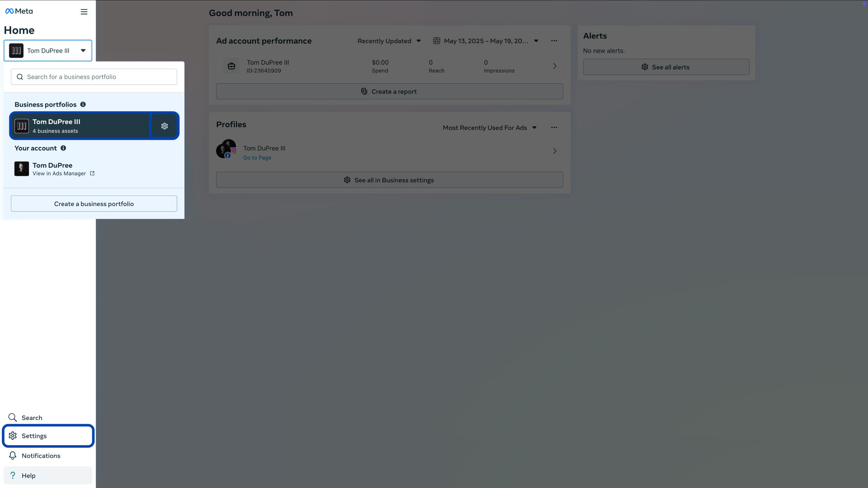Click the Meta logo

19,11
